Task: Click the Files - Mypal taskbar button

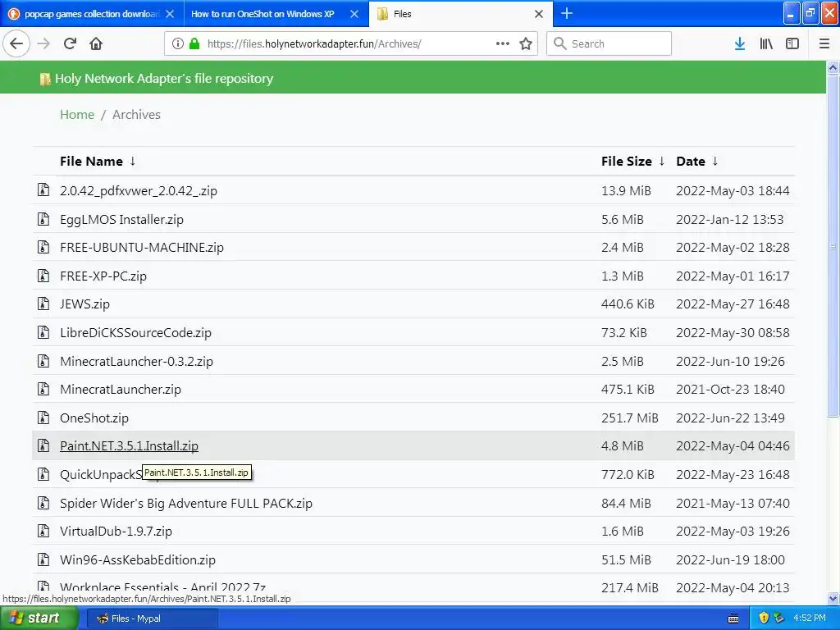Action: point(152,619)
